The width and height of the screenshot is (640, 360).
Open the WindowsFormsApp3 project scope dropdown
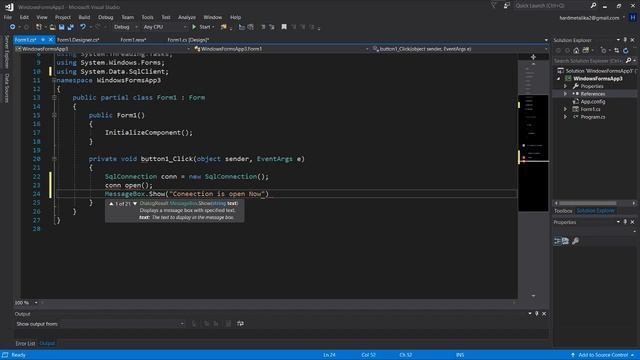[103, 49]
